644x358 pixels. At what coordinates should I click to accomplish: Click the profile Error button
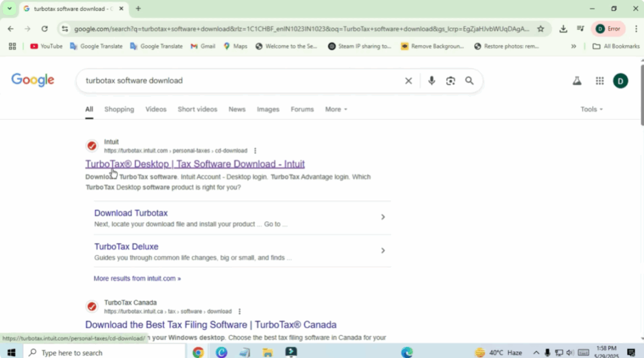click(608, 29)
